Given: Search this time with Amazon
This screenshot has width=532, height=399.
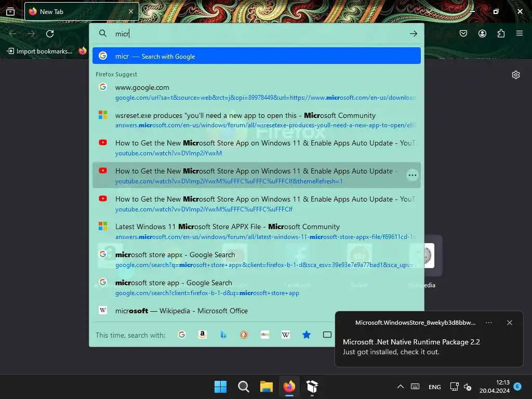Looking at the screenshot, I should [203, 335].
